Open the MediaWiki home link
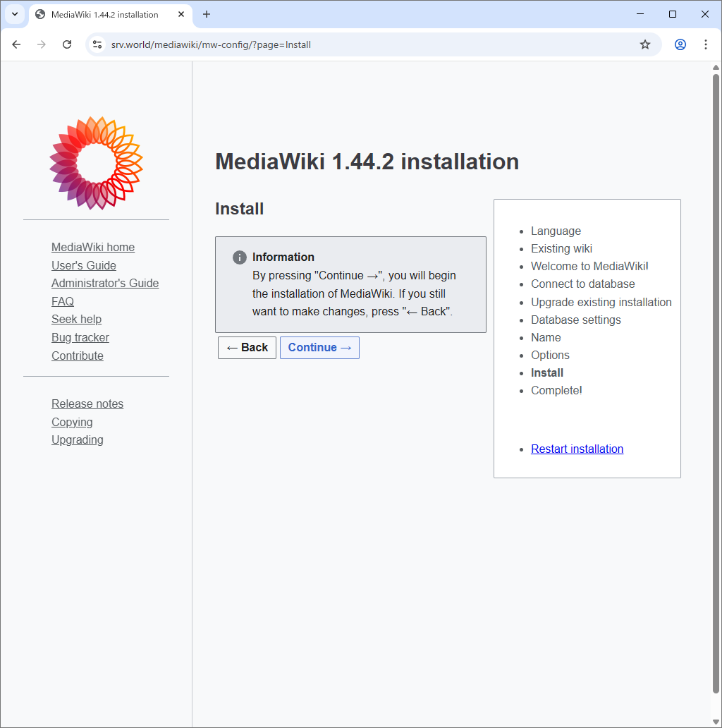This screenshot has height=728, width=722. tap(93, 247)
